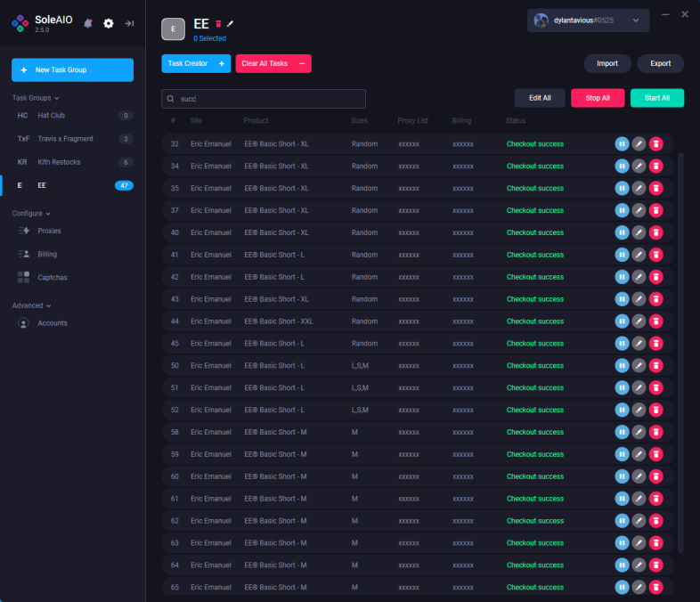Viewport: 700px width, 602px height.
Task: Click the Sizes column header
Action: click(x=359, y=120)
